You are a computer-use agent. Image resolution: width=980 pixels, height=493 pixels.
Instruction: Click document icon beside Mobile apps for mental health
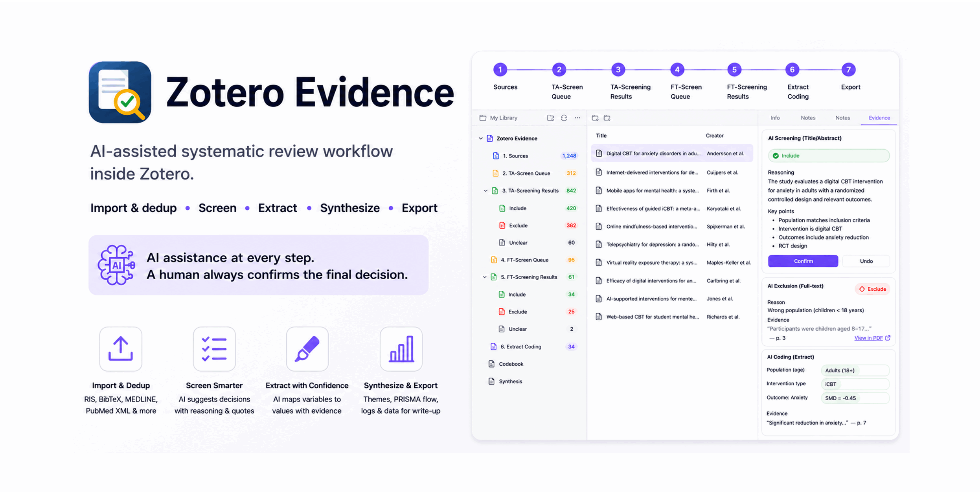click(x=598, y=191)
